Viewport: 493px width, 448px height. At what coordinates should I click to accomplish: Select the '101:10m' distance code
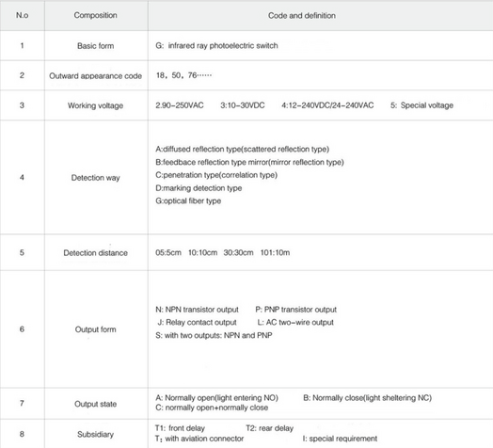pos(275,252)
